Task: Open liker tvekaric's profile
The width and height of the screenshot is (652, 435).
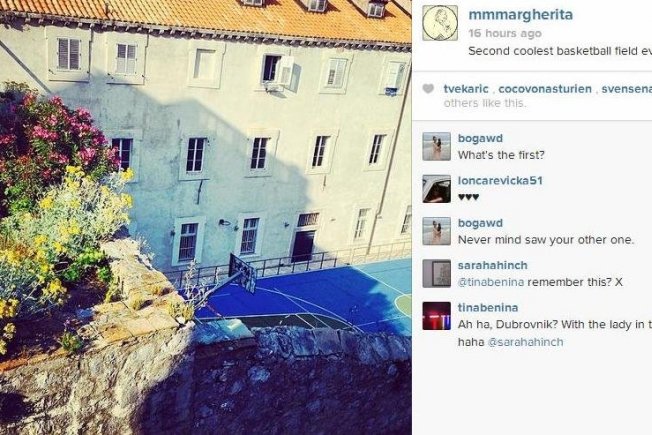Action: (x=466, y=89)
